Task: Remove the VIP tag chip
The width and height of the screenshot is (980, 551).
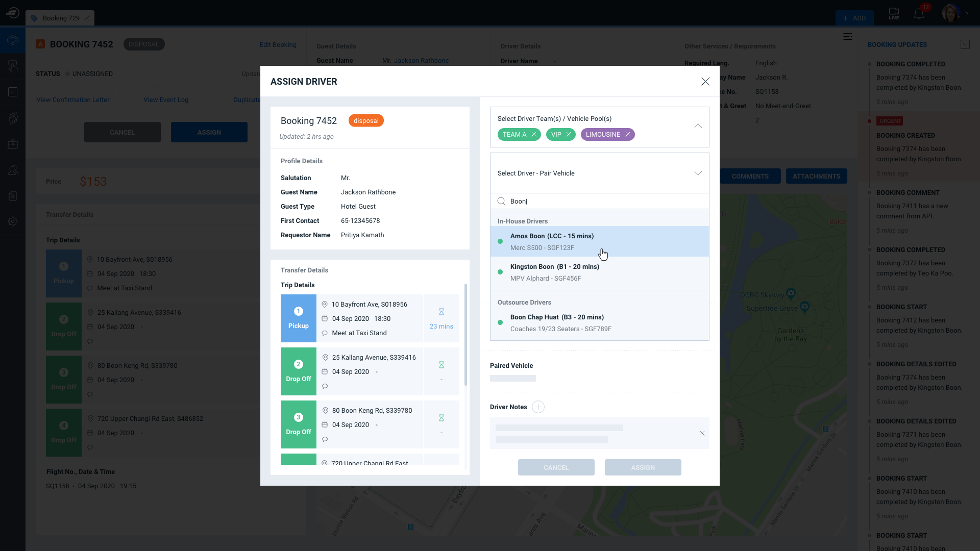Action: click(x=568, y=135)
